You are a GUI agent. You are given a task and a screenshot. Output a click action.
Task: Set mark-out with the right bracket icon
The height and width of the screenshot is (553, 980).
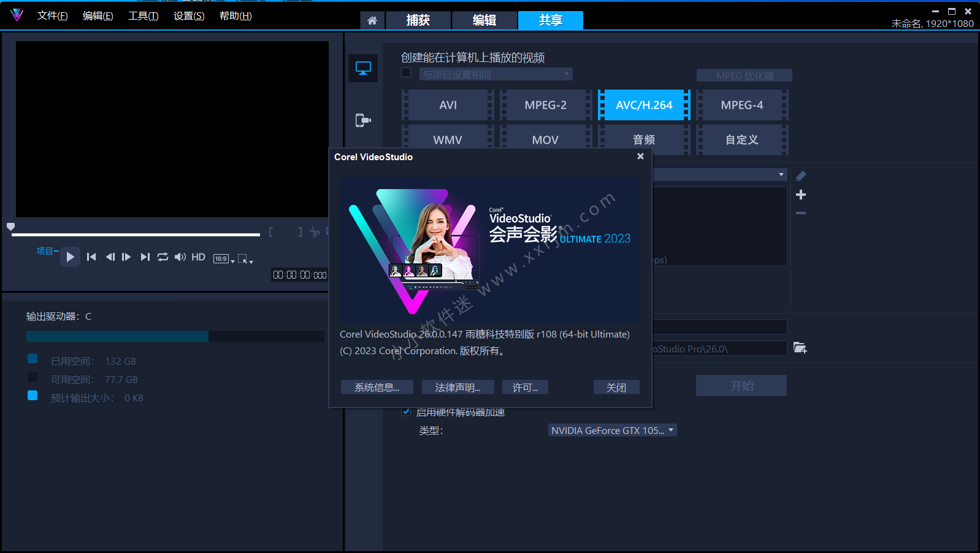click(x=300, y=232)
